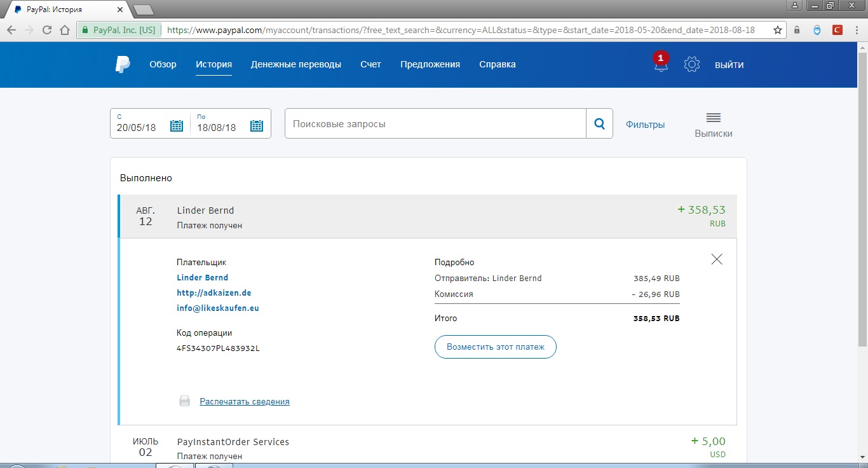Close the expanded transaction details
The image size is (868, 468).
(717, 259)
